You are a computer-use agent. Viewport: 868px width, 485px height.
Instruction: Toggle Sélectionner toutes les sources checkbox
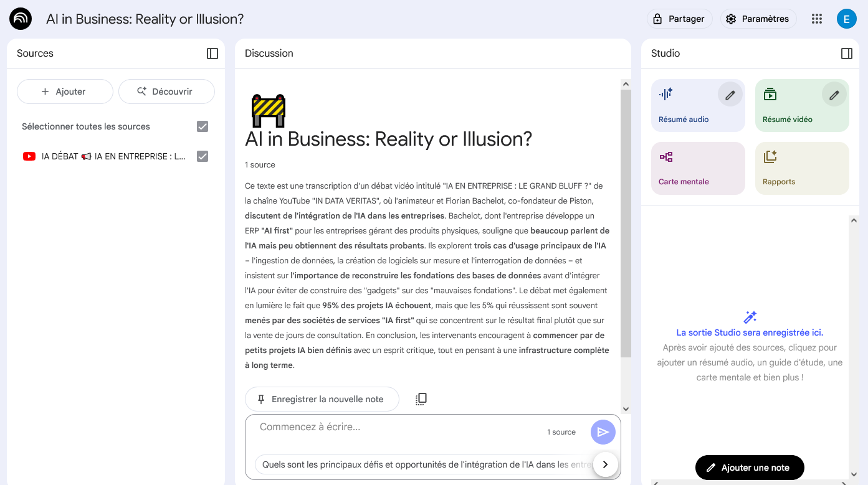tap(203, 126)
